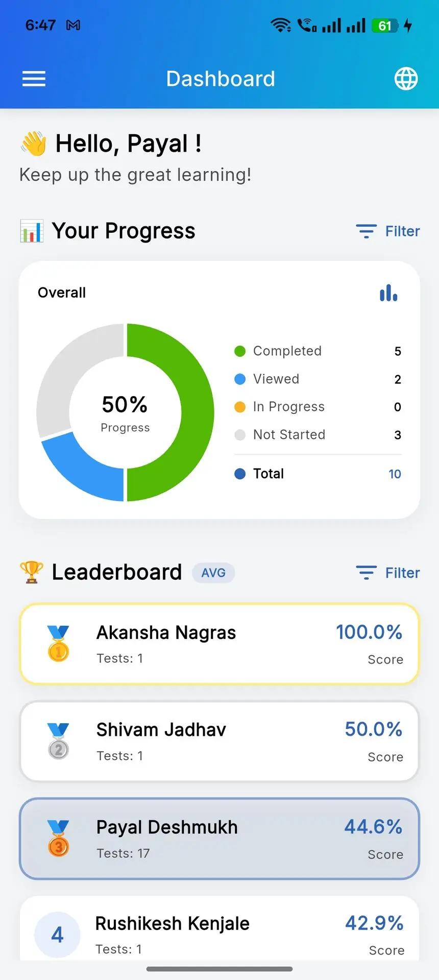
Task: Tap the rank 4 circle badge
Action: click(x=57, y=934)
